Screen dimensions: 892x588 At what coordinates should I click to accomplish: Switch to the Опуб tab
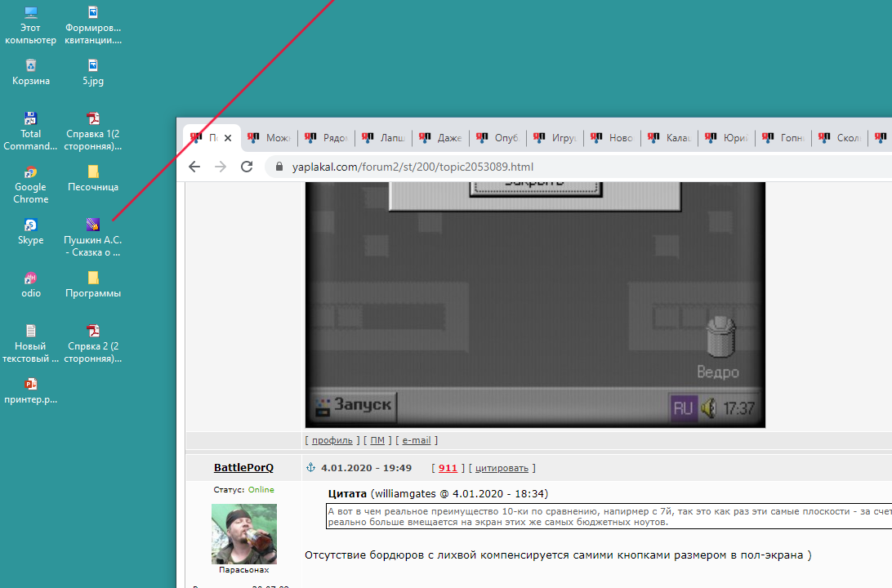click(x=498, y=138)
